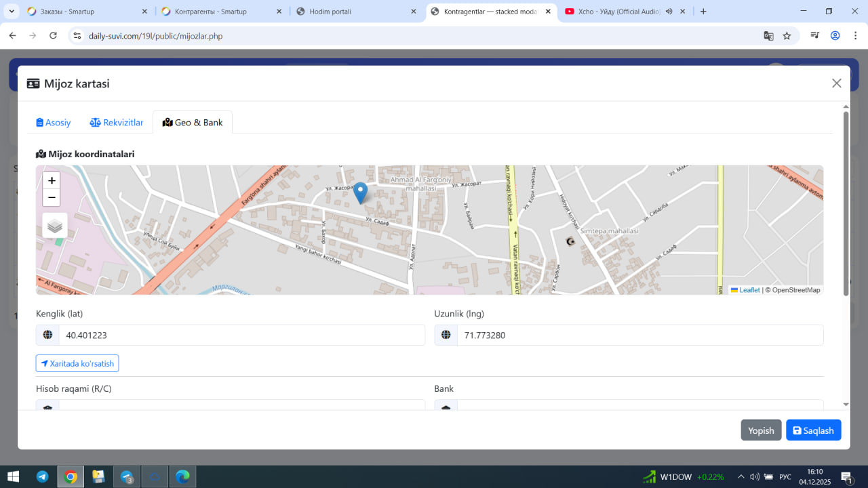Zoom out on the map

point(52,198)
